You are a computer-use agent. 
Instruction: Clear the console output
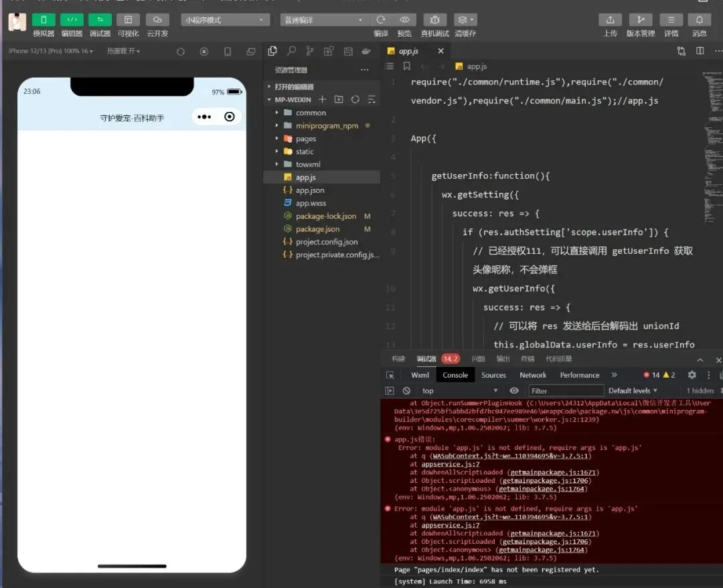click(406, 390)
